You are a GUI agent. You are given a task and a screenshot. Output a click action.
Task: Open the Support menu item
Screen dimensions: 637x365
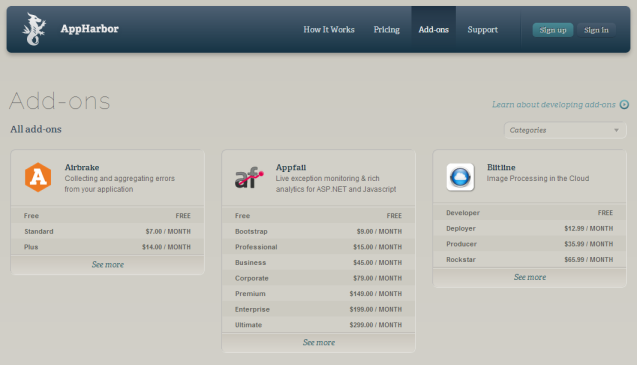(482, 30)
